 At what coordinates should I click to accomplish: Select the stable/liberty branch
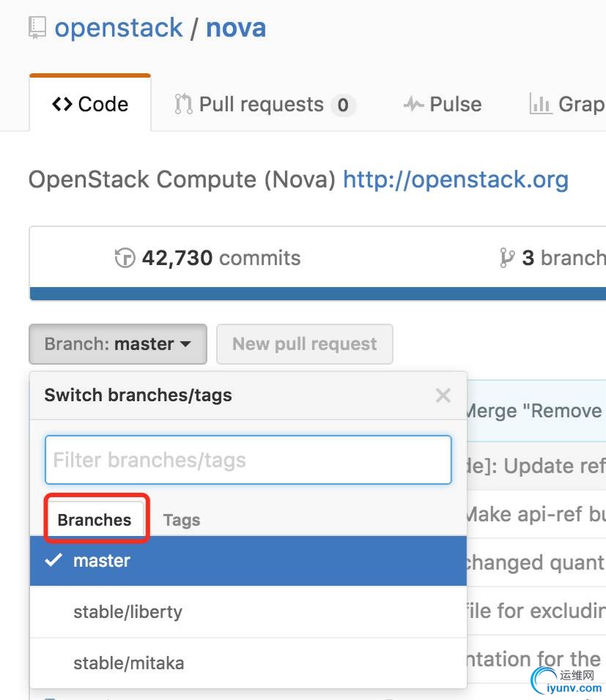click(x=128, y=612)
